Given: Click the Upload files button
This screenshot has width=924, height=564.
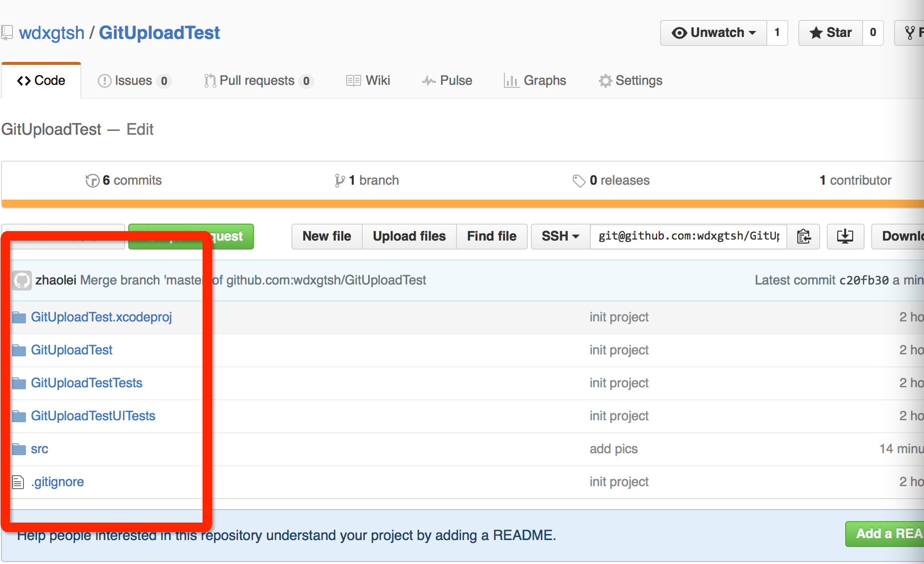Looking at the screenshot, I should pos(409,237).
